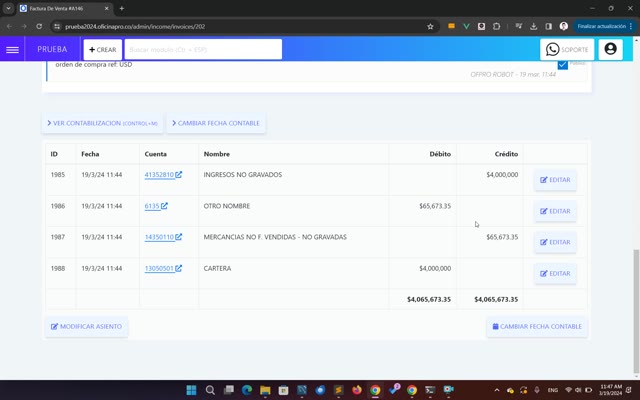Open account 14350110 external link icon
Screen dimensions: 640x400
click(x=179, y=237)
